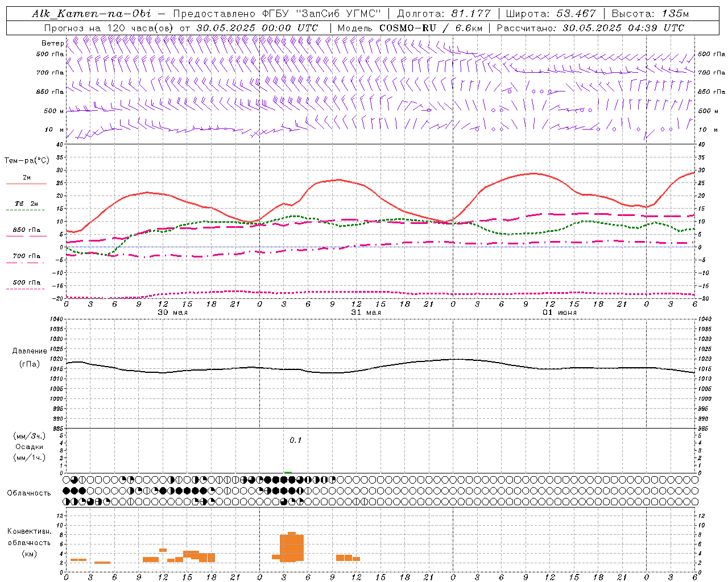The width and height of the screenshot is (728, 582).
Task: Click the 2м temperature legend entry
Action: click(x=26, y=178)
